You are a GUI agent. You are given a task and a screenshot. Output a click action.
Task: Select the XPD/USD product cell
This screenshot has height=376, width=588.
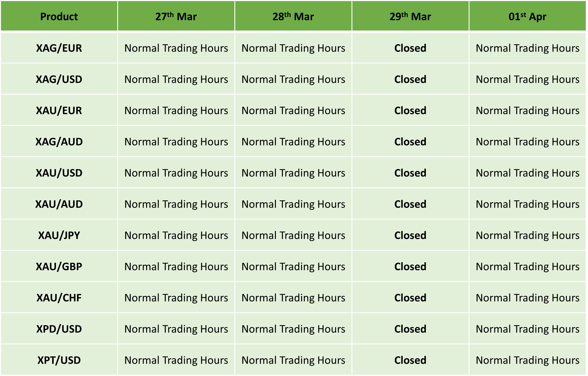[x=59, y=329]
